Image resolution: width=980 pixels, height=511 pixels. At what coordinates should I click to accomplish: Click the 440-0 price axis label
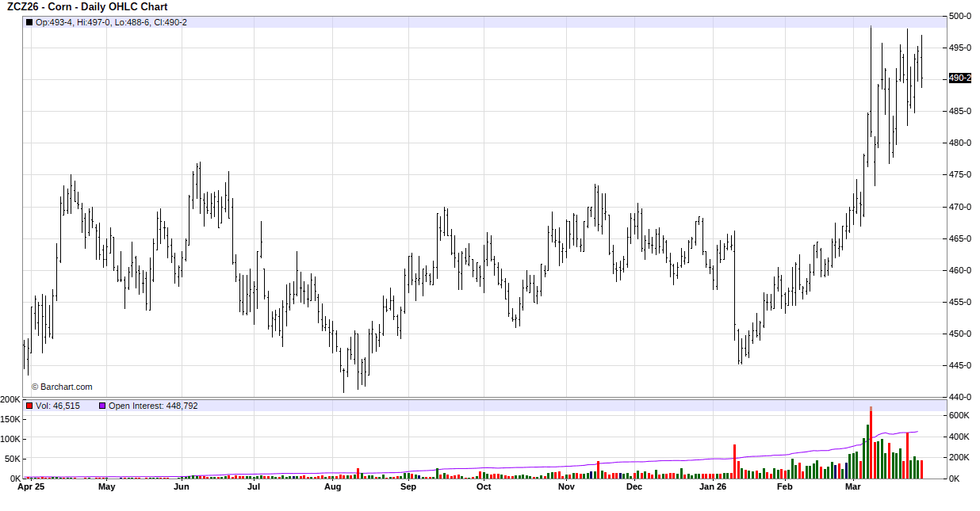click(960, 397)
